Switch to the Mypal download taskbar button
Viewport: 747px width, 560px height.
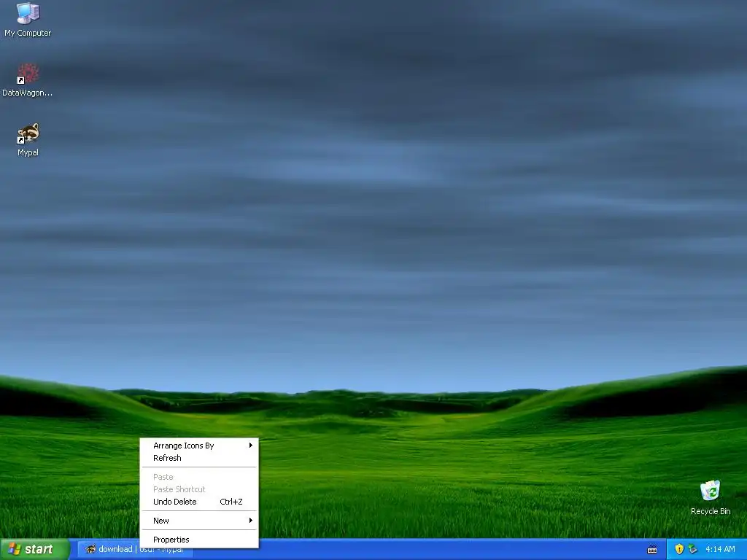point(135,550)
